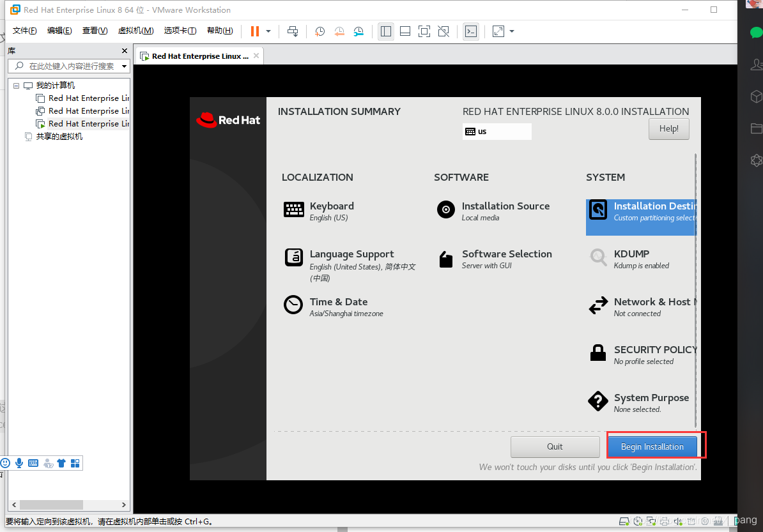
Task: Open SECURITY POLICY settings
Action: coord(642,355)
